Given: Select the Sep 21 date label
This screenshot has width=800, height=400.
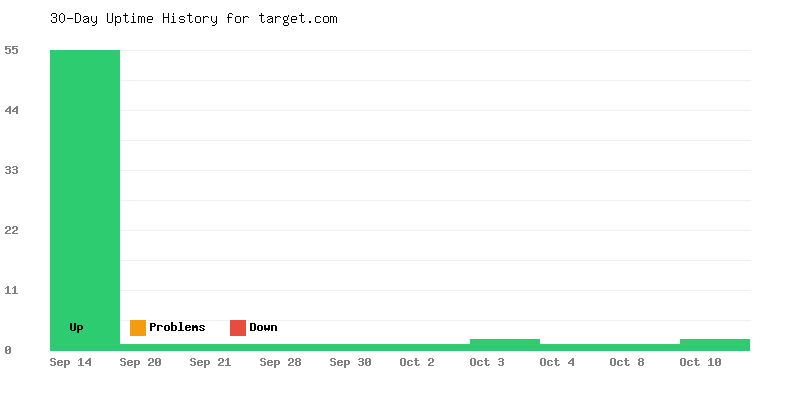Looking at the screenshot, I should point(210,362).
